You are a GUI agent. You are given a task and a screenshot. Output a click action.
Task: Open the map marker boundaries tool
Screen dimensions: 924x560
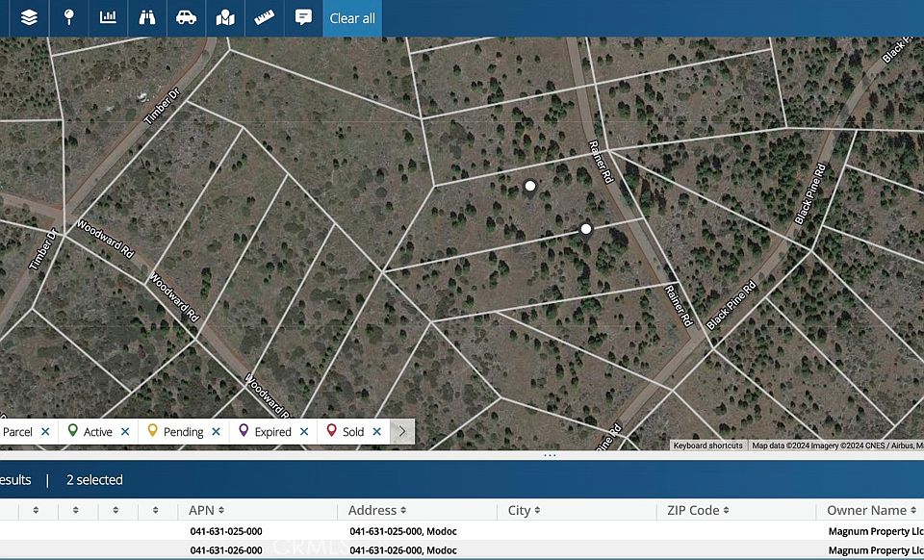click(x=225, y=17)
